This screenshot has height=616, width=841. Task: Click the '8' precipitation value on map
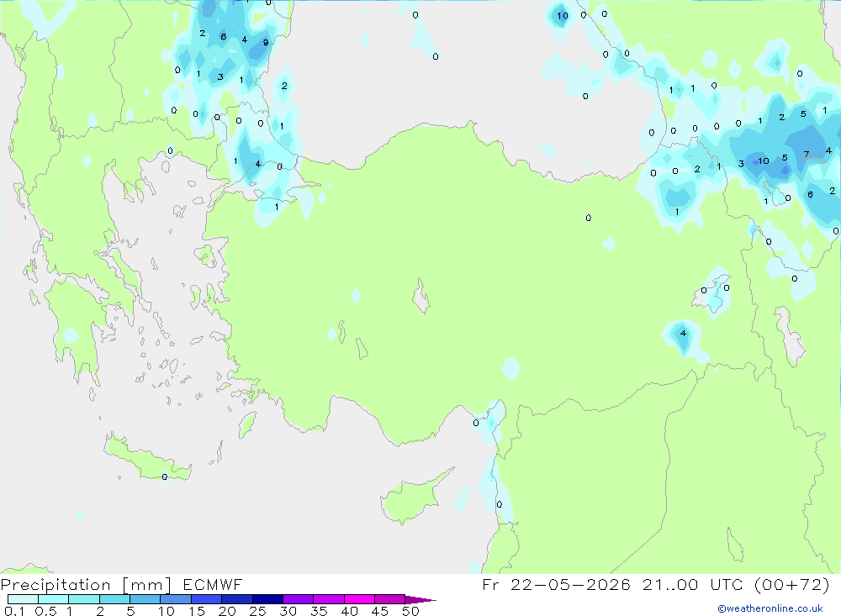tap(224, 36)
